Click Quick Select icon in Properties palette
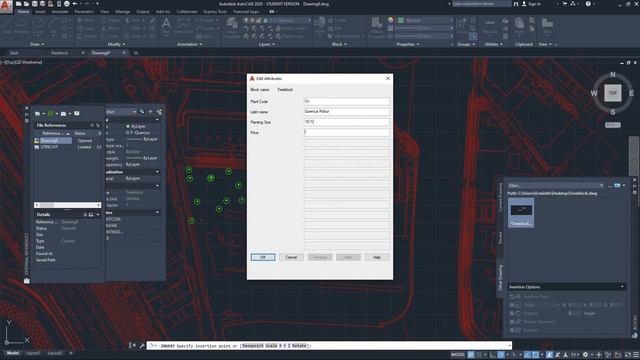640x360 pixels. coord(159,111)
